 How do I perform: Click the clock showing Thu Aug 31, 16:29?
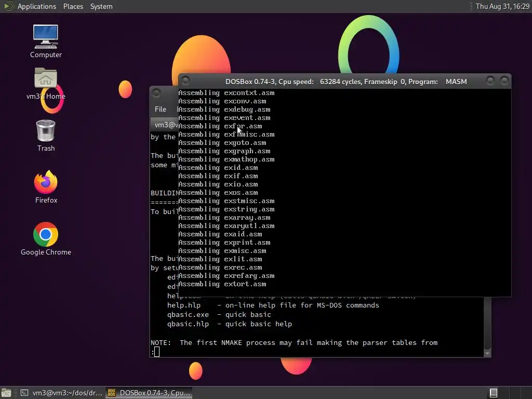(502, 6)
